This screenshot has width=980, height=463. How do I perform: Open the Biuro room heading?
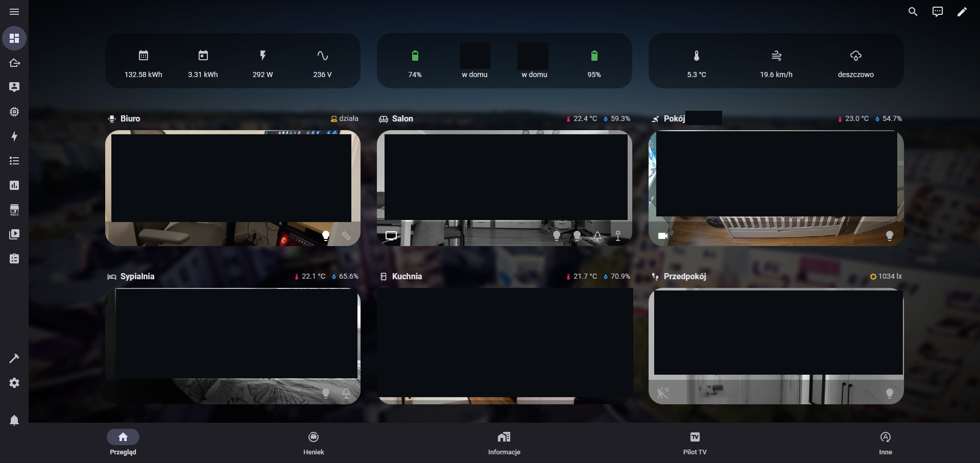(124, 118)
